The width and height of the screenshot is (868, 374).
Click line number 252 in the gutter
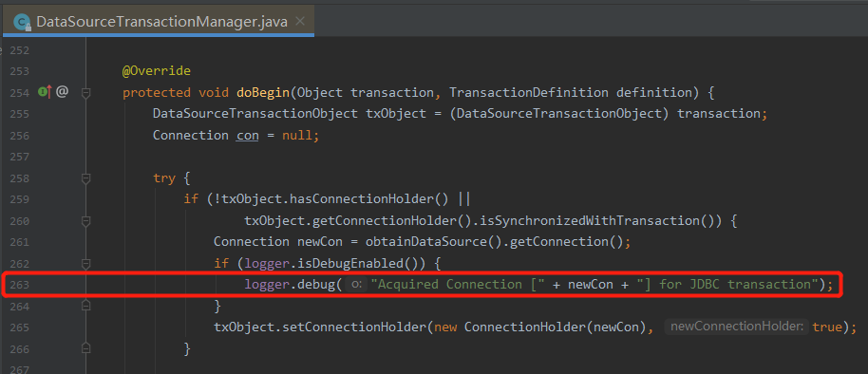(19, 50)
